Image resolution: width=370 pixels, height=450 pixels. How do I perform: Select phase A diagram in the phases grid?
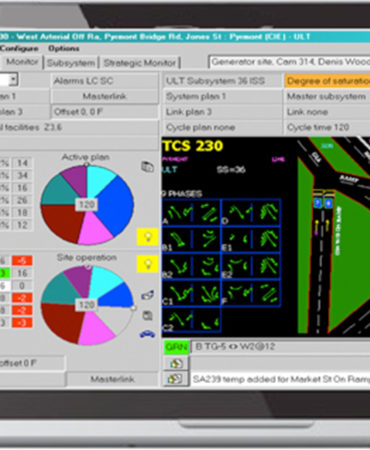(191, 213)
